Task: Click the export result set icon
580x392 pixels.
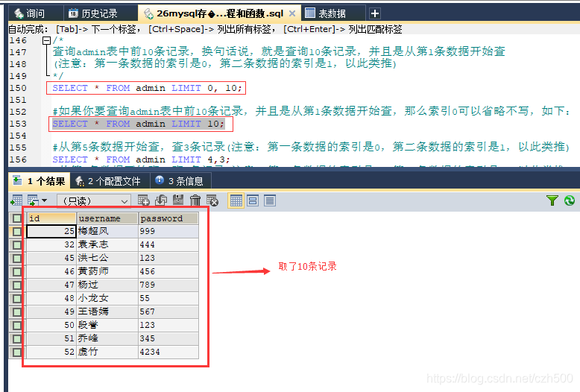Action: point(16,200)
